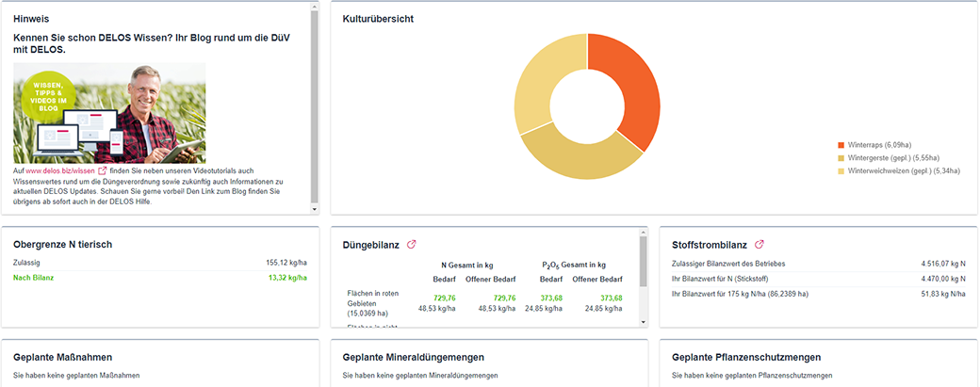Image resolution: width=980 pixels, height=387 pixels.
Task: Click legend label Winterweichweizen (gepl.) (5,34ha)
Action: 904,170
